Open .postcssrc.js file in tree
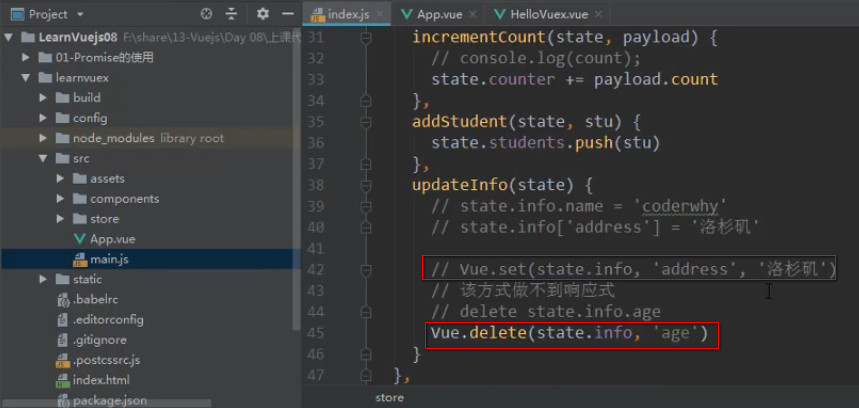Viewport: 859px width, 408px height. click(x=107, y=360)
